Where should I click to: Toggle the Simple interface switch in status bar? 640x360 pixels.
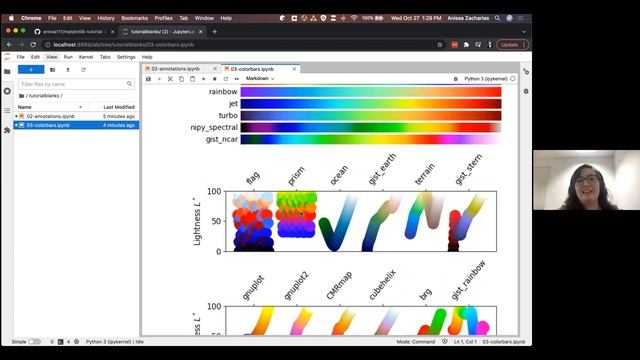(x=35, y=342)
